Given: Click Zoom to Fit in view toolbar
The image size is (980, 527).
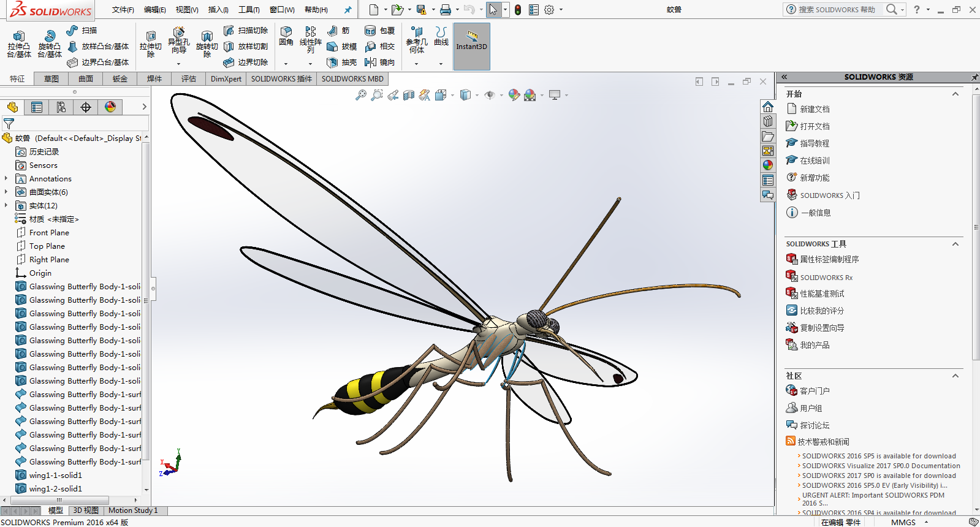Looking at the screenshot, I should coord(360,95).
